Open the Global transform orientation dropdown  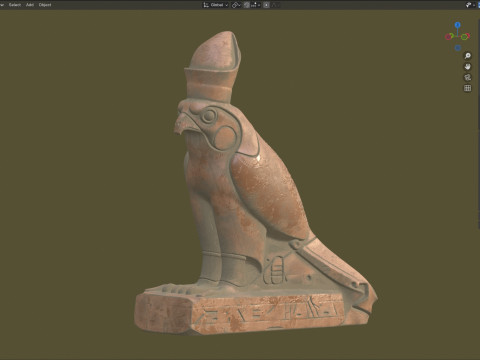pos(216,5)
